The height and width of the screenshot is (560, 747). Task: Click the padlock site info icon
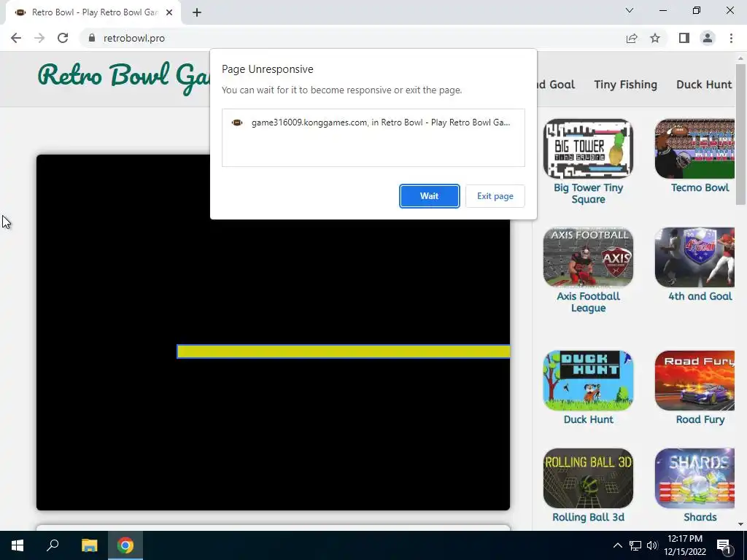click(x=92, y=38)
